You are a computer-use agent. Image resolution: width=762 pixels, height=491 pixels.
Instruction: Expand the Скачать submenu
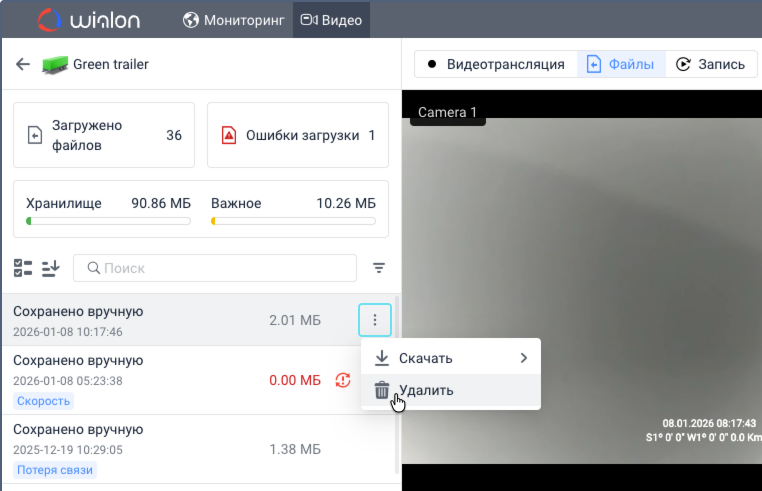point(450,358)
